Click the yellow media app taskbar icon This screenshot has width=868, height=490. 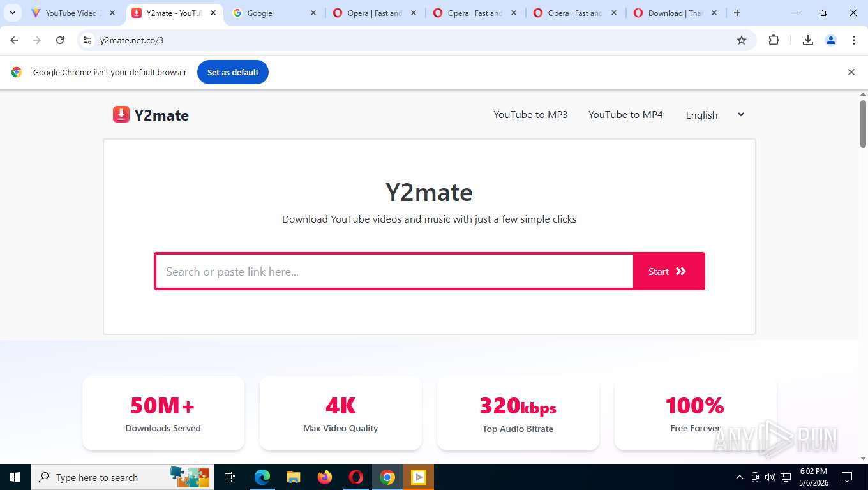[x=419, y=477]
